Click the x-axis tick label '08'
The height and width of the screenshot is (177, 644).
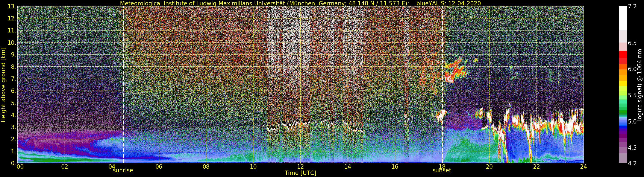point(206,166)
